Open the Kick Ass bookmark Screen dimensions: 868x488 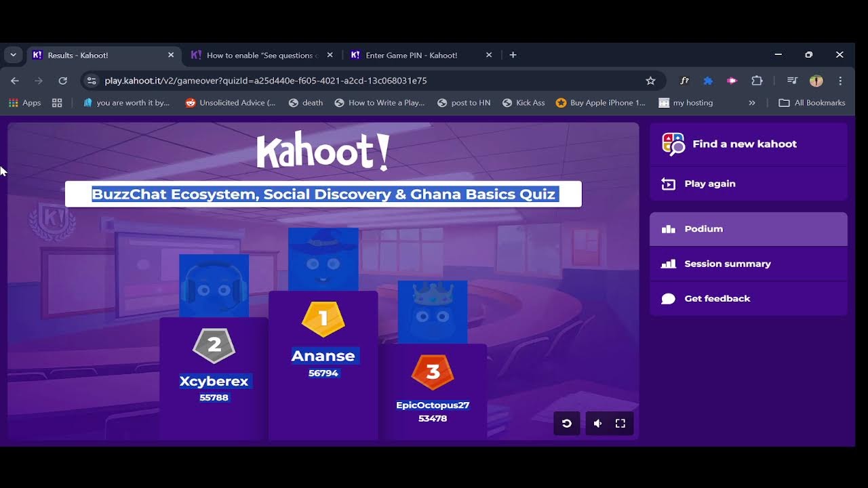point(524,103)
